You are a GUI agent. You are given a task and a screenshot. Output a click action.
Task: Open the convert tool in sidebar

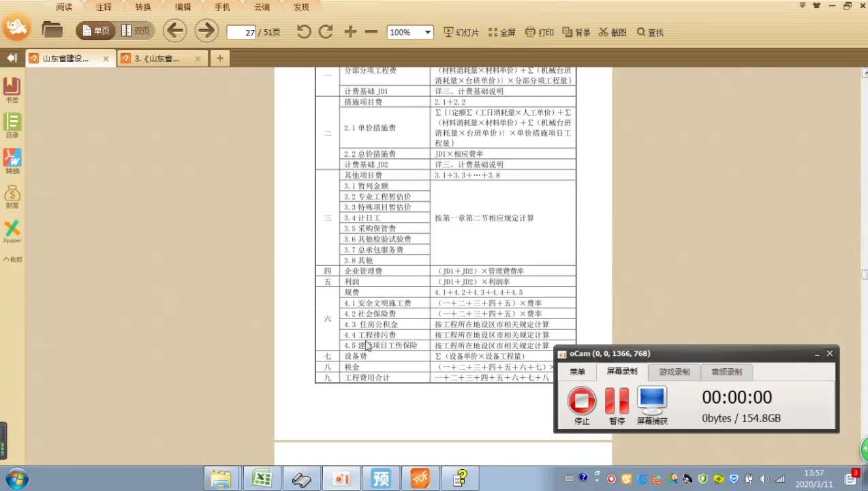pos(12,161)
